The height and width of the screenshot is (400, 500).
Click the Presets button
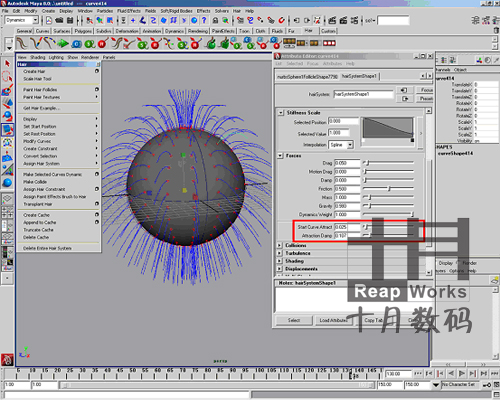[426, 99]
